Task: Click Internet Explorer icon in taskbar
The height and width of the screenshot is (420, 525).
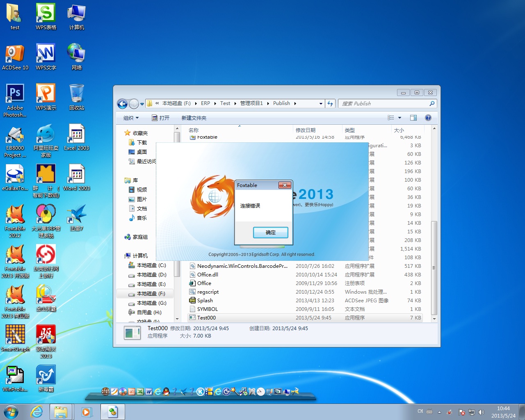Action: 37,412
